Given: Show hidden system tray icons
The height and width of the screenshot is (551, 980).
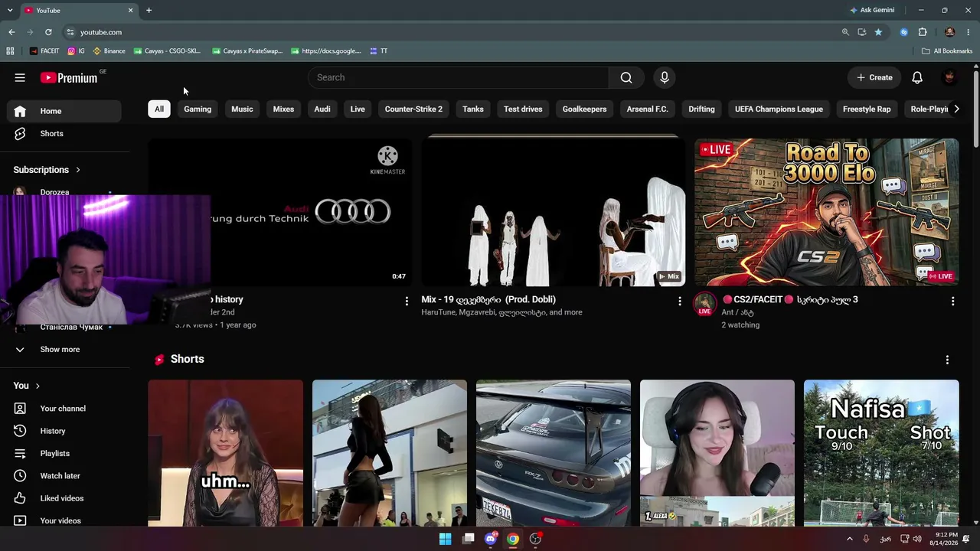Looking at the screenshot, I should tap(849, 539).
